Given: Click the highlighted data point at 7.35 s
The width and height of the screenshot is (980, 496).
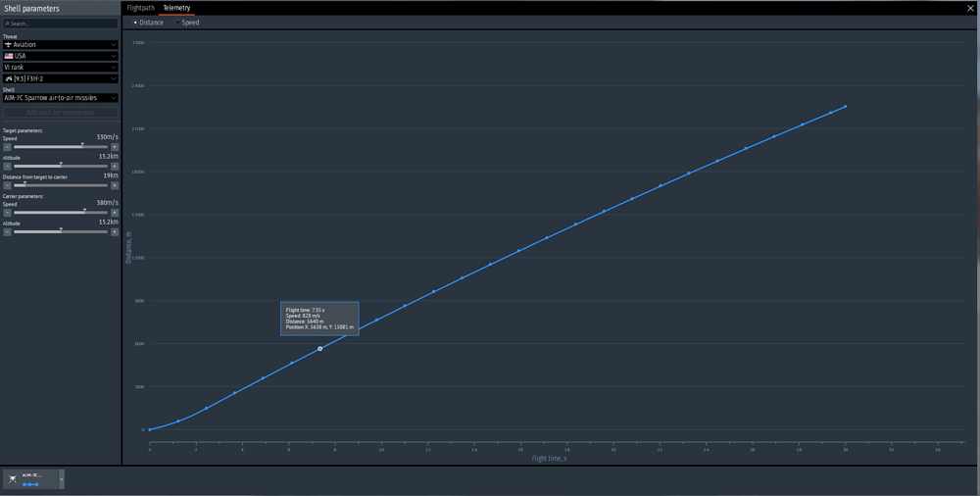Looking at the screenshot, I should click(x=320, y=348).
